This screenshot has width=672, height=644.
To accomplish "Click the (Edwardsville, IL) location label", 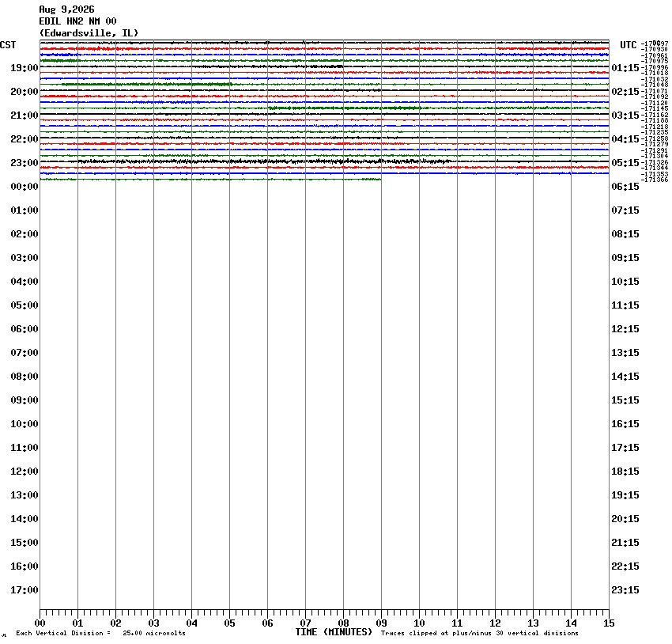I will pyautogui.click(x=89, y=33).
